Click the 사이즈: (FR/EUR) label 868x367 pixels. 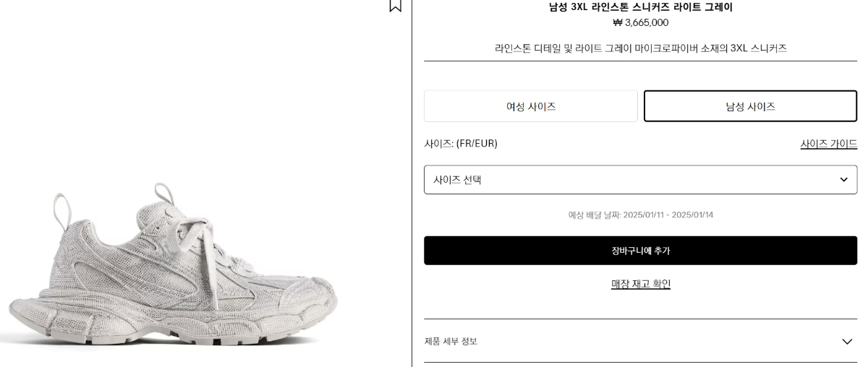pos(461,144)
